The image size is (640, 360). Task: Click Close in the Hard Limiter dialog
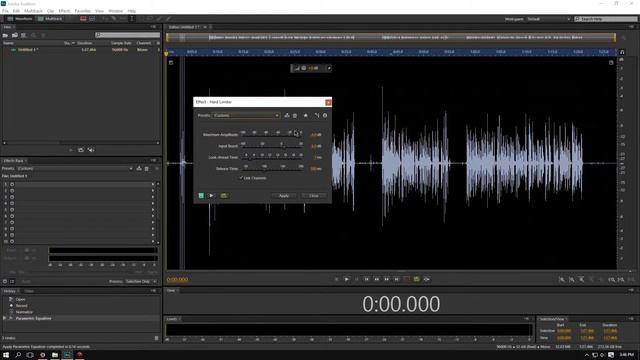coord(313,196)
